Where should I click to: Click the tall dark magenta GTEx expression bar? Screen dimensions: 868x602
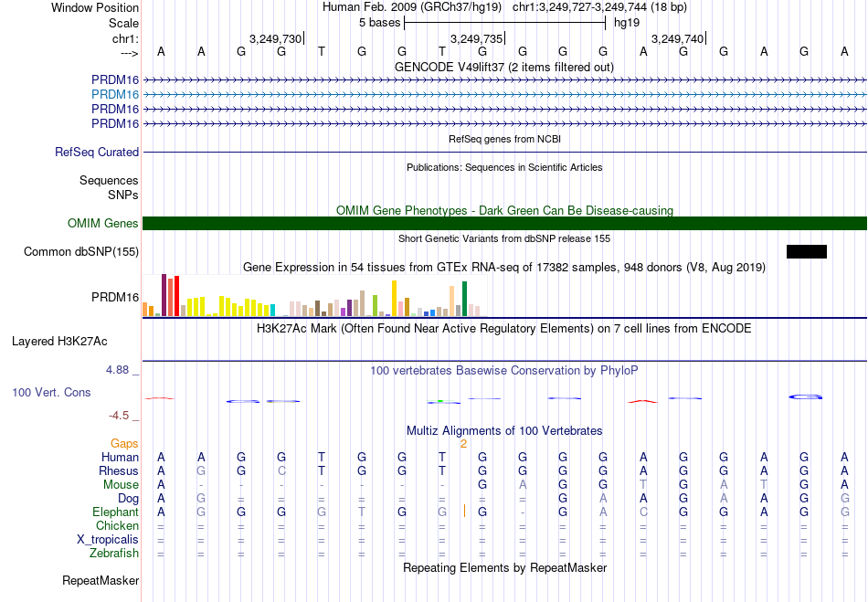coord(164,295)
